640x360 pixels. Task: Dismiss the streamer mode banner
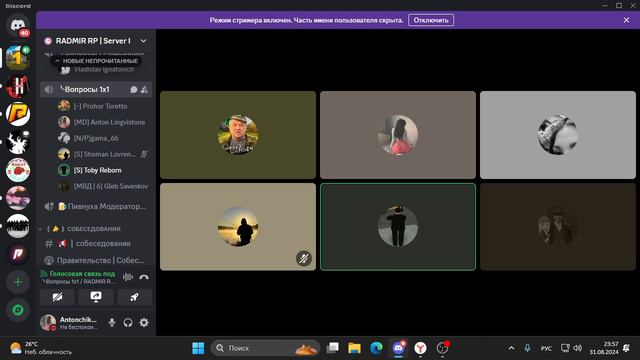point(626,20)
